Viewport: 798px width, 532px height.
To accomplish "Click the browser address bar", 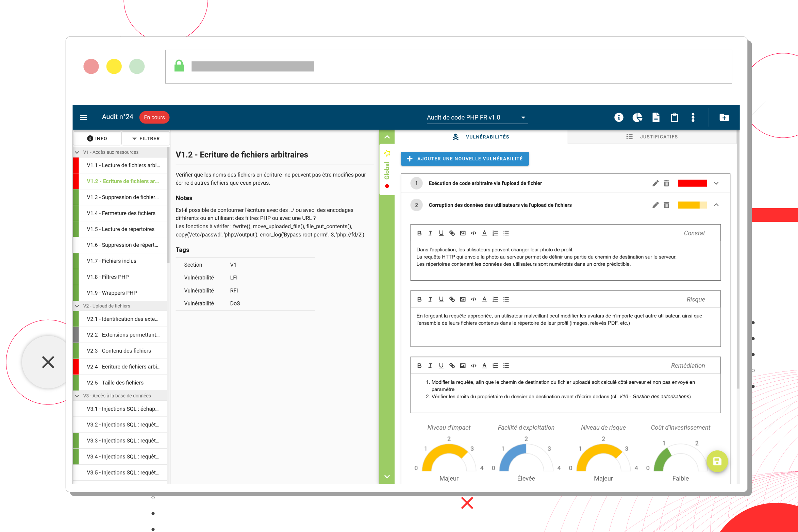I will coord(448,67).
